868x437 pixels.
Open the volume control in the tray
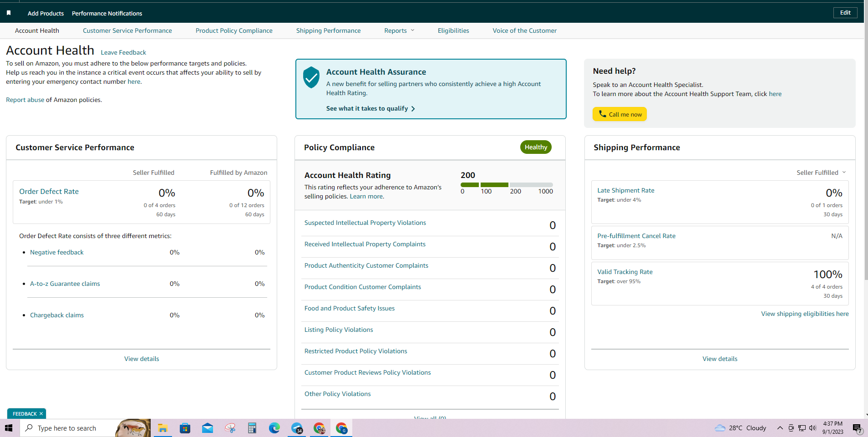(x=812, y=428)
